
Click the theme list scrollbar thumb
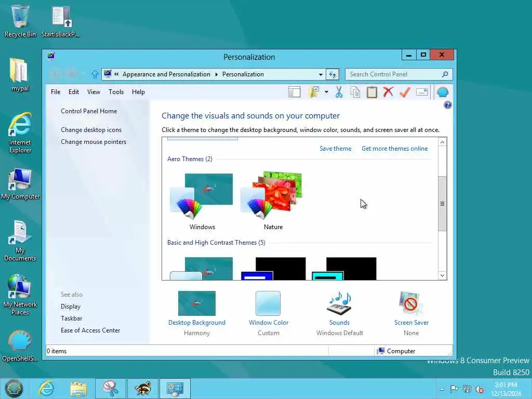[x=442, y=204]
